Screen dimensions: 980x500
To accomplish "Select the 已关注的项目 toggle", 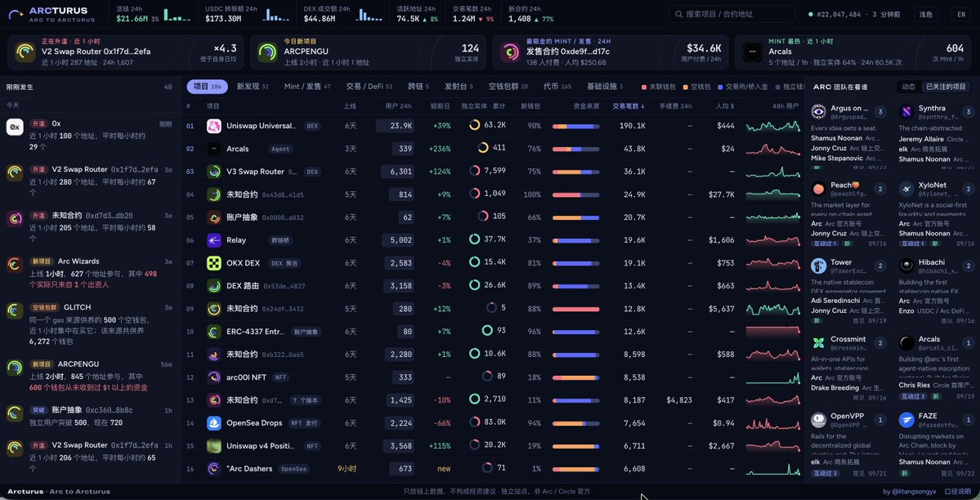I will tap(946, 87).
